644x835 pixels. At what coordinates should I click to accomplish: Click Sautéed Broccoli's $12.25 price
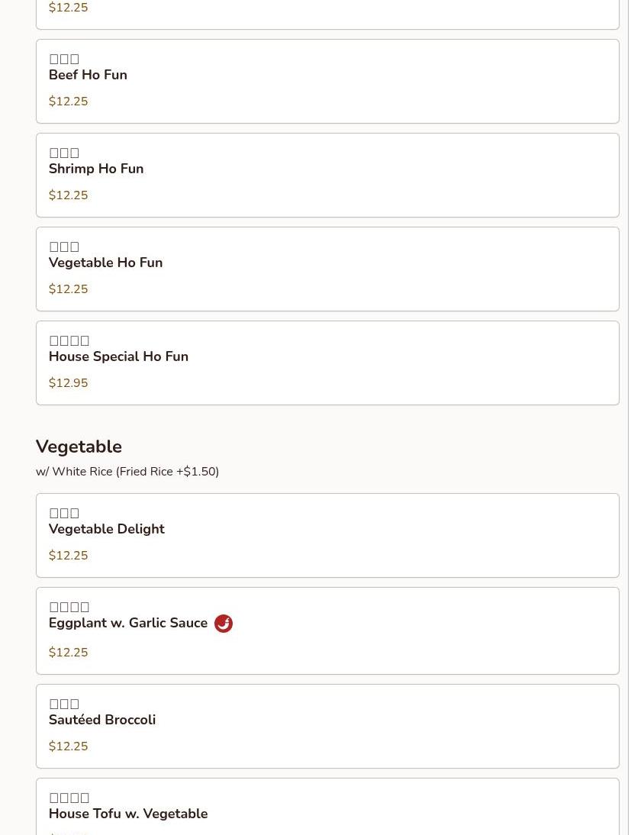pos(68,746)
